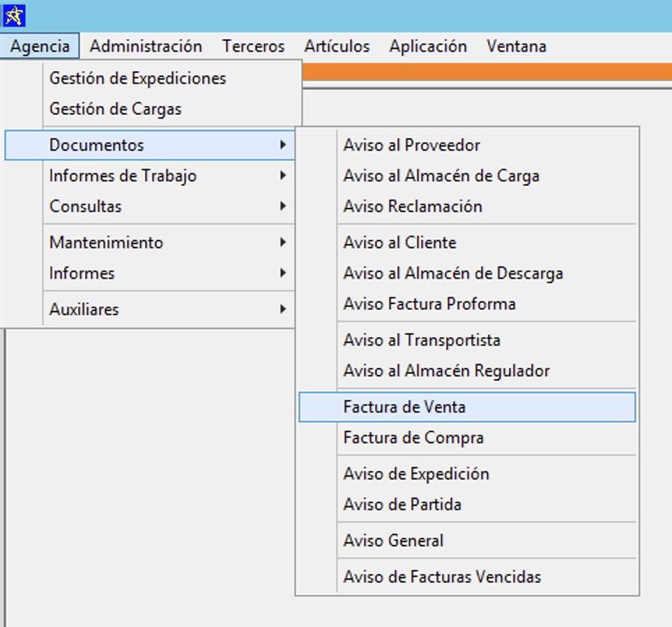Choose Aviso de Facturas Vencidas
The image size is (672, 627).
(442, 577)
